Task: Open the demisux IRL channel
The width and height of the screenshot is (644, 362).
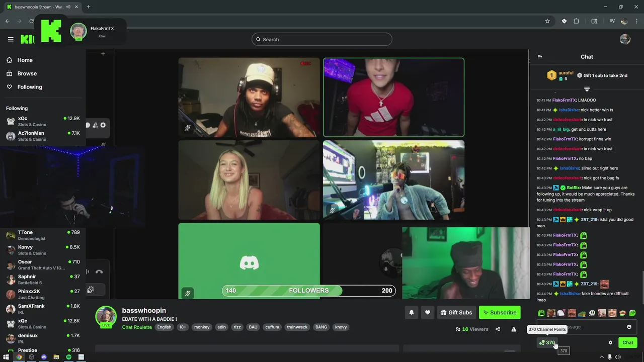Action: click(43, 338)
